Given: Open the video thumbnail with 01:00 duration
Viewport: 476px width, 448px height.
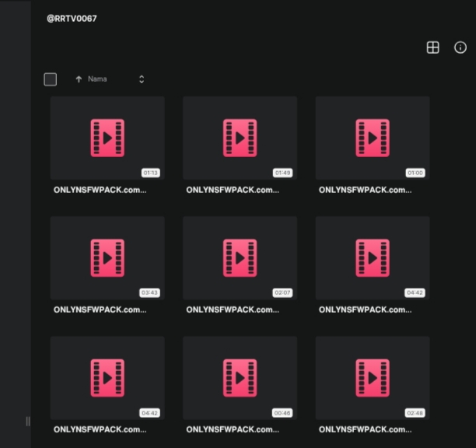Looking at the screenshot, I should click(373, 138).
